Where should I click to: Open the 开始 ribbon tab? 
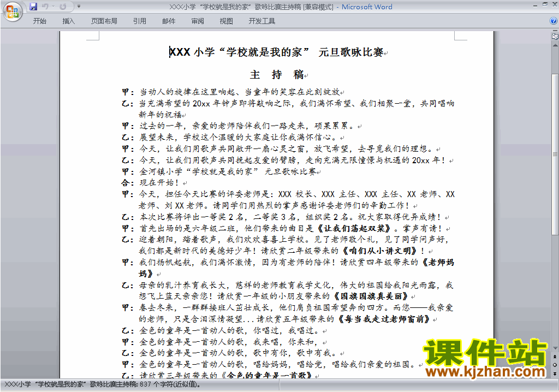(x=39, y=21)
